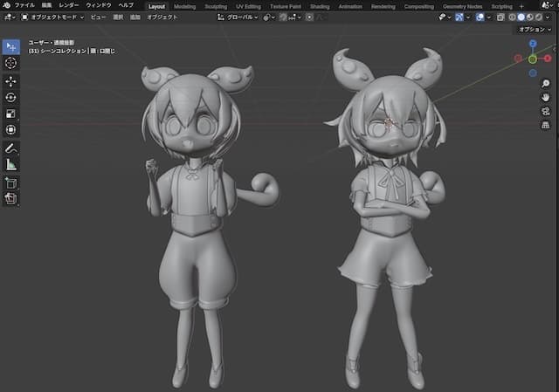Activate the Move tool
The image size is (559, 392).
pyautogui.click(x=10, y=80)
